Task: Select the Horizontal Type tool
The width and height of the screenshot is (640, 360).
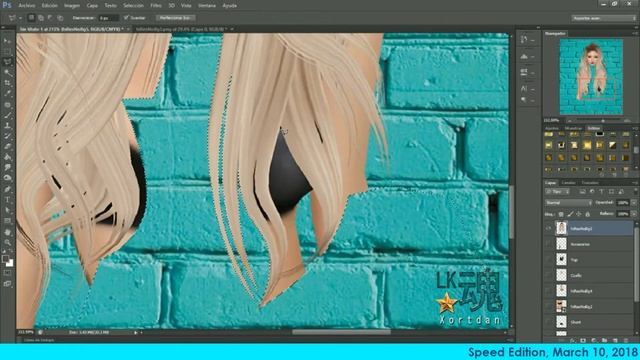Action: (x=7, y=200)
